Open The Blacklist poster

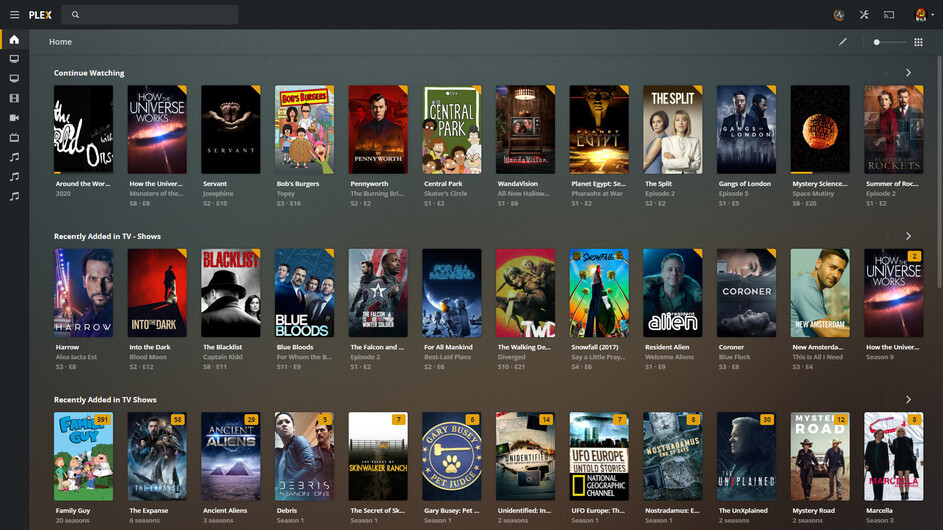231,293
